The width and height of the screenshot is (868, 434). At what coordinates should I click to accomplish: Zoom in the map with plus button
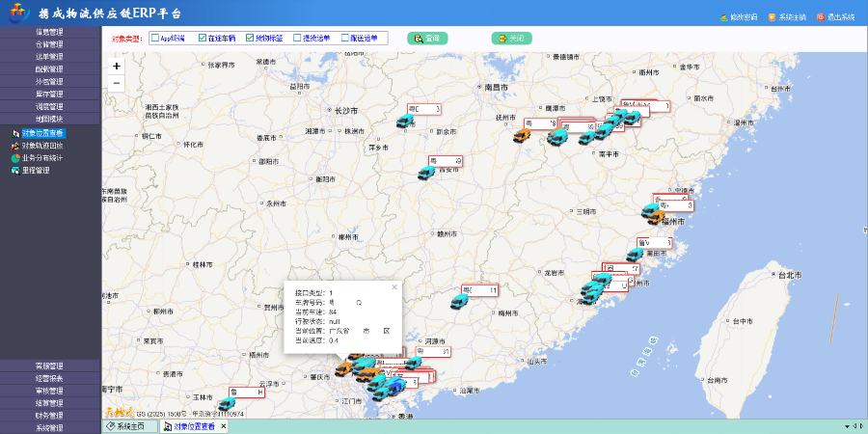click(117, 67)
